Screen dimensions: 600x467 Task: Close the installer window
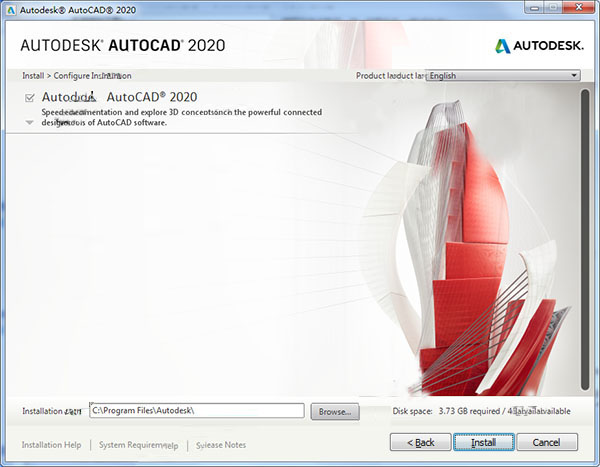579,8
